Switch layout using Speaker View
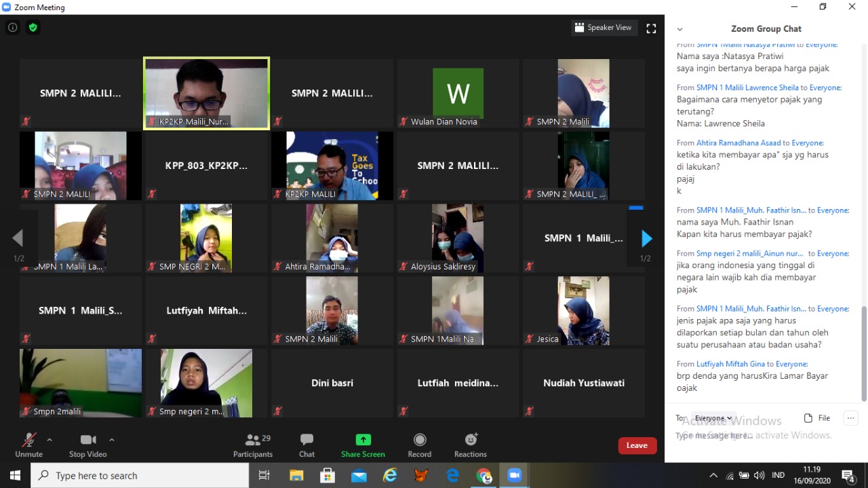The image size is (868, 488). [603, 28]
